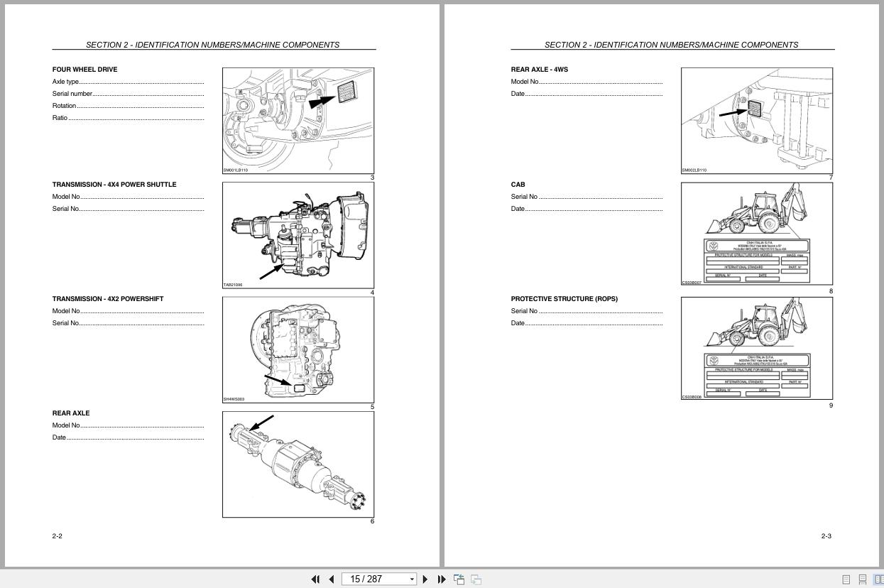Click the greyed next view navigation icon

tap(476, 579)
